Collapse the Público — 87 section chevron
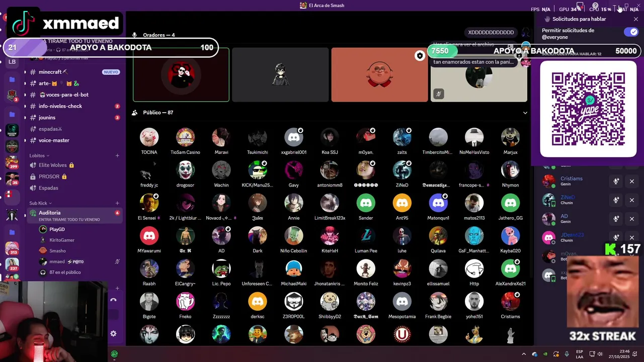This screenshot has height=362, width=644. (525, 113)
